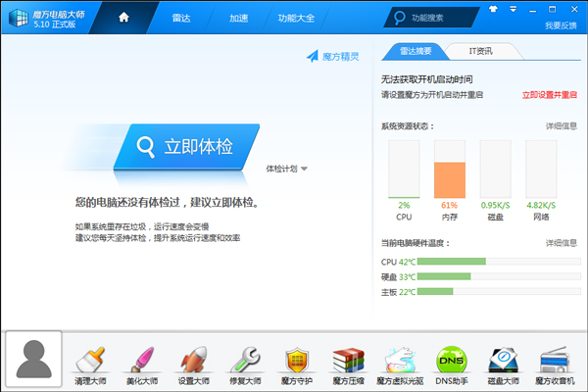Open 详细信息 for 系统资源状态
Screen dimensions: 588x392
click(562, 126)
